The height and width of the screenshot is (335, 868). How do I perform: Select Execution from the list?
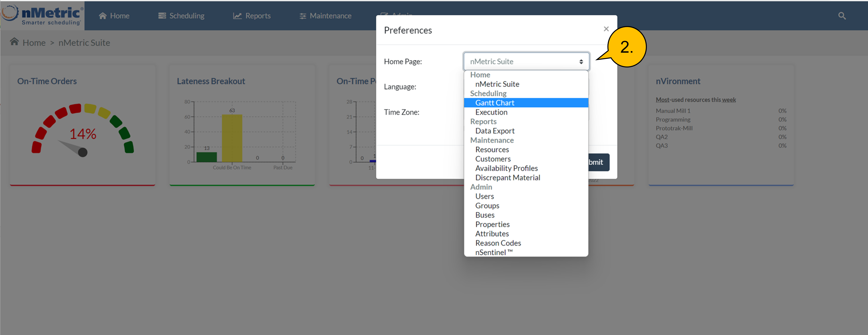pos(491,112)
